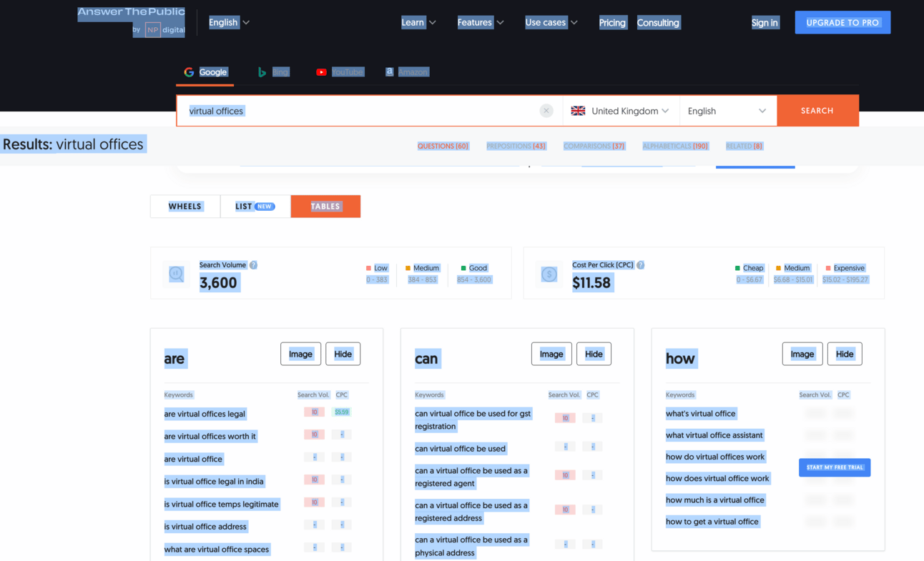Open the Pricing page
Image resolution: width=924 pixels, height=561 pixels.
pyautogui.click(x=612, y=23)
